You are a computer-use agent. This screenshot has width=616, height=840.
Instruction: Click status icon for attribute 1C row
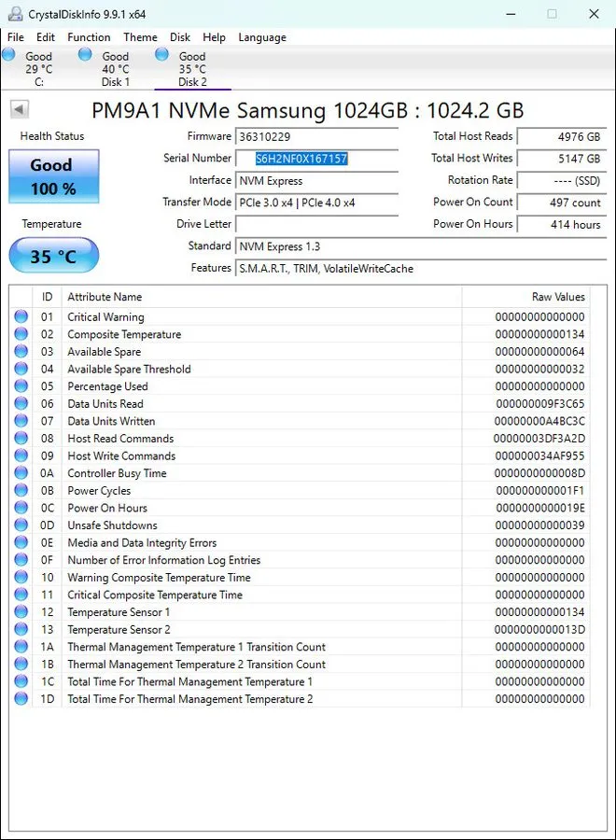(21, 681)
